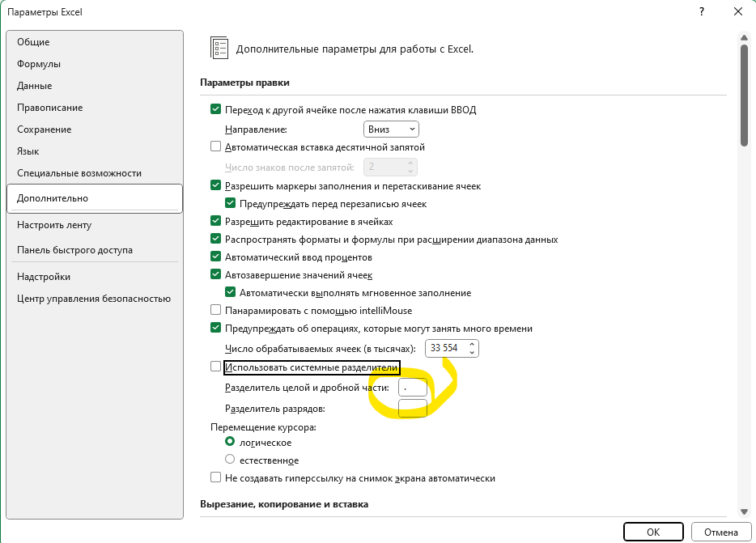
Task: Toggle Распространять форматы и формулы checkbox
Action: point(215,240)
